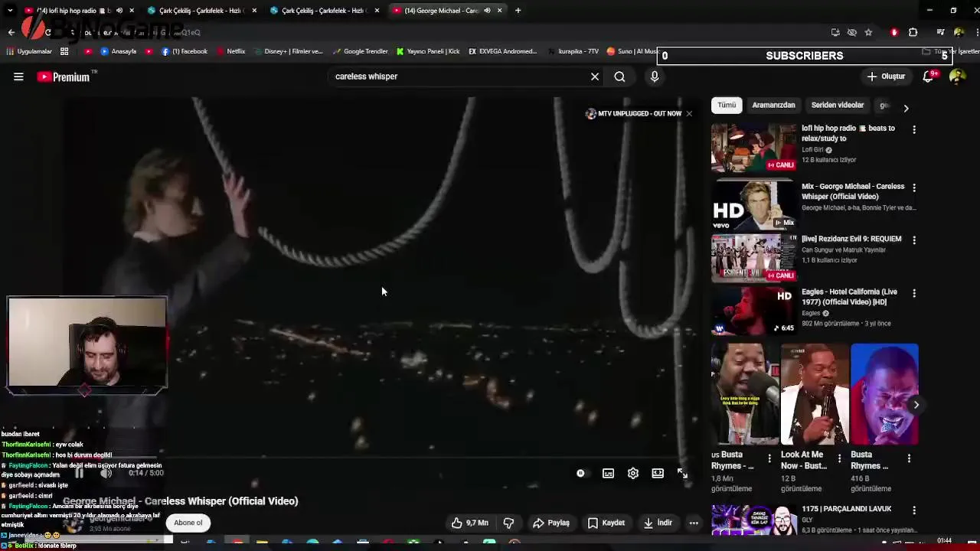The height and width of the screenshot is (551, 980).
Task: Select the Tümü filter chip
Action: click(x=727, y=105)
